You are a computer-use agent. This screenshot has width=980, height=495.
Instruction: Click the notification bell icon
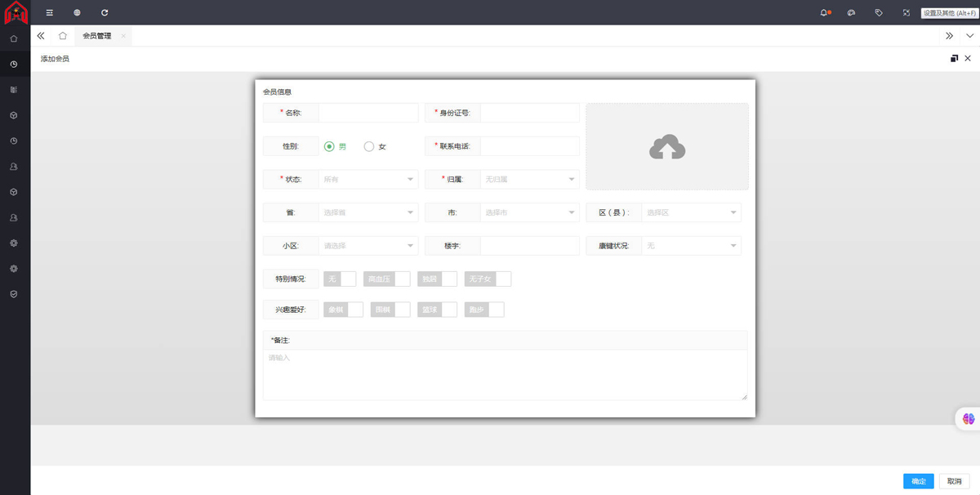824,13
